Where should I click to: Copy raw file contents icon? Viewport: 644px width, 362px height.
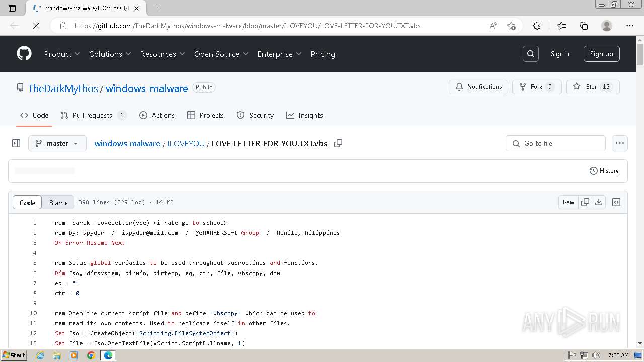click(x=585, y=202)
